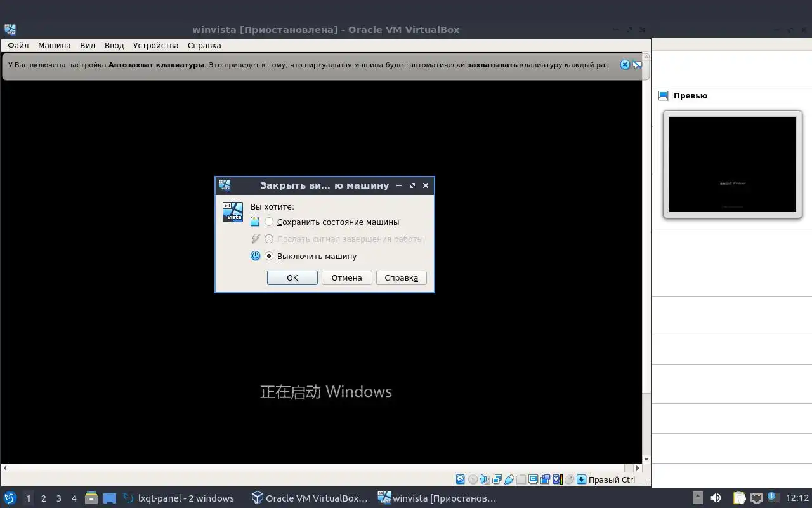Click the network adapters status icon

click(x=497, y=479)
